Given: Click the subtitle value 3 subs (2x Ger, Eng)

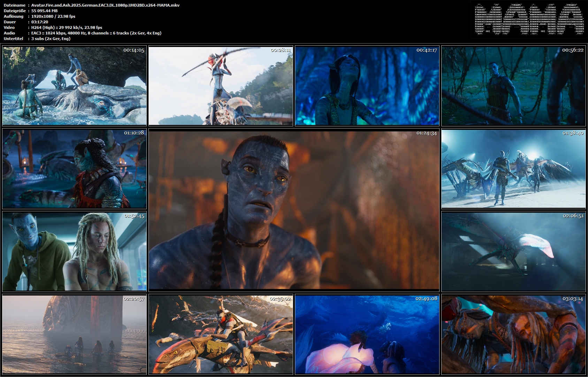Looking at the screenshot, I should click(51, 39).
